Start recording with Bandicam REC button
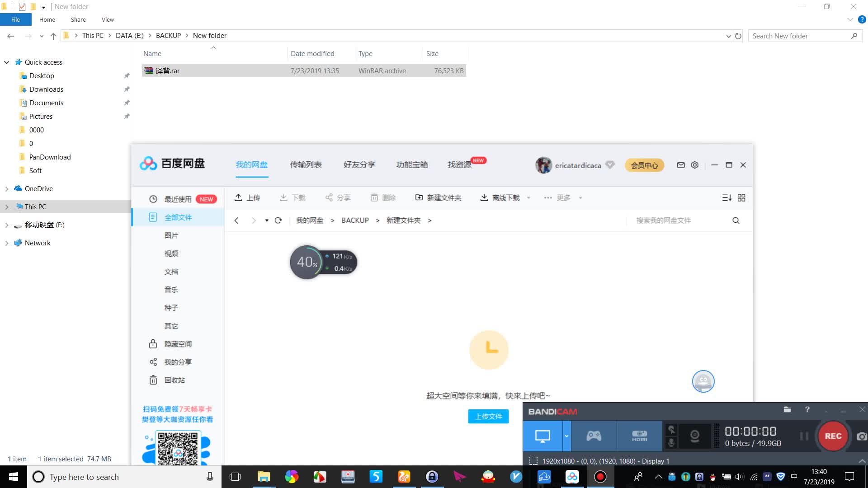 pos(833,436)
